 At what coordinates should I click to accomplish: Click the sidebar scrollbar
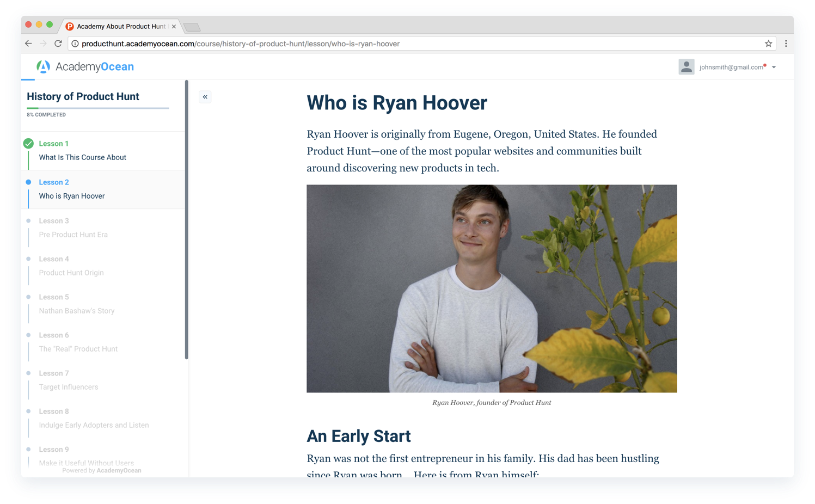pos(187,220)
